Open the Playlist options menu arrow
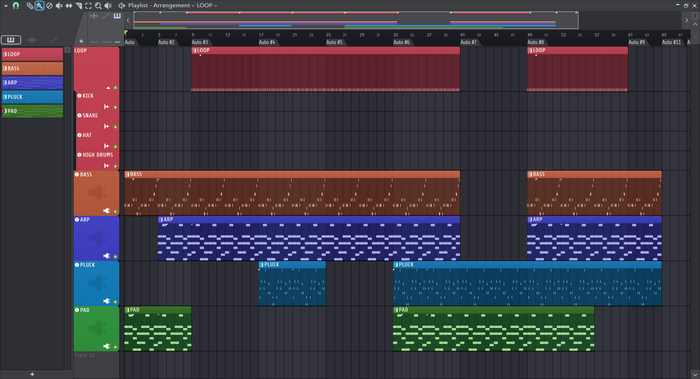This screenshot has width=700, height=379. click(6, 6)
